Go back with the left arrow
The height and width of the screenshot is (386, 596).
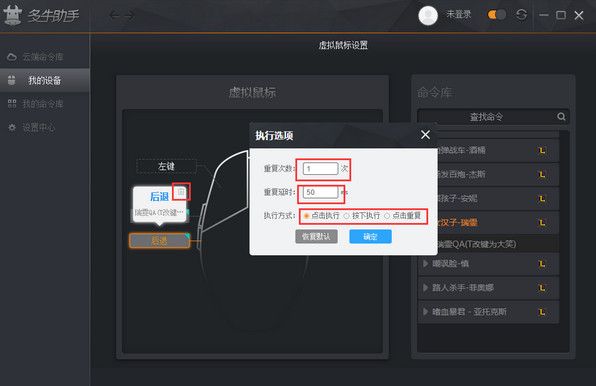tap(114, 15)
